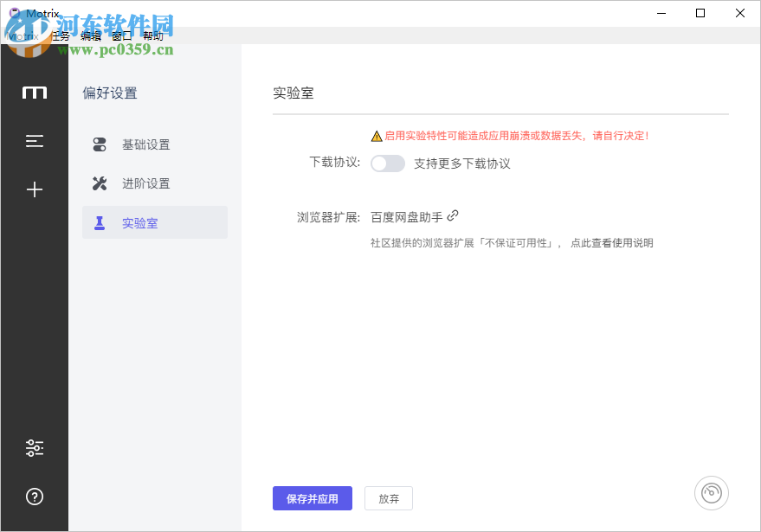Image resolution: width=761 pixels, height=532 pixels.
Task: Open the 帮助 menu
Action: point(153,35)
